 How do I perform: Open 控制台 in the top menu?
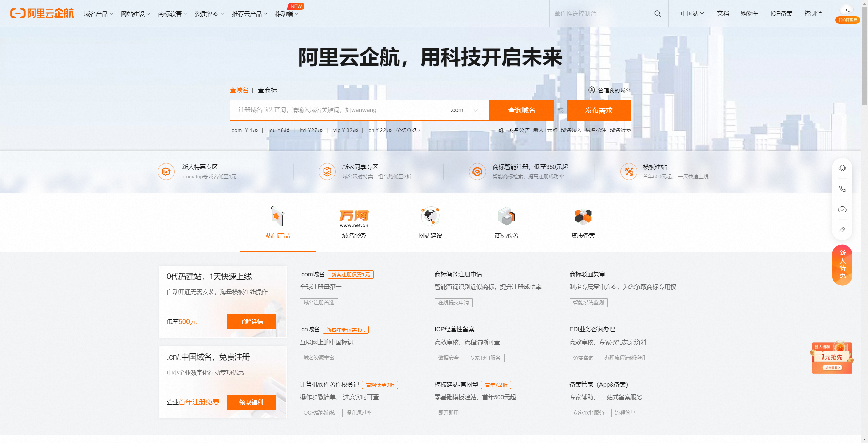(x=813, y=14)
